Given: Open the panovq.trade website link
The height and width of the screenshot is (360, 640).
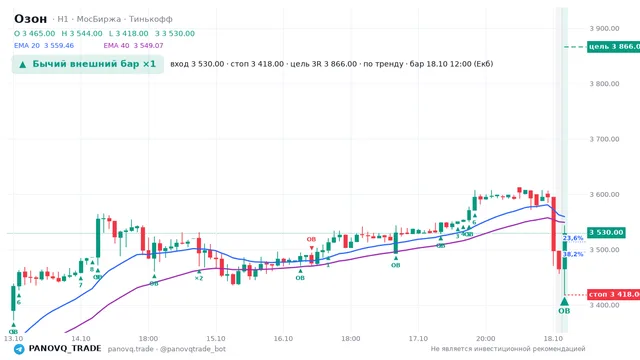Looking at the screenshot, I should coord(131,349).
